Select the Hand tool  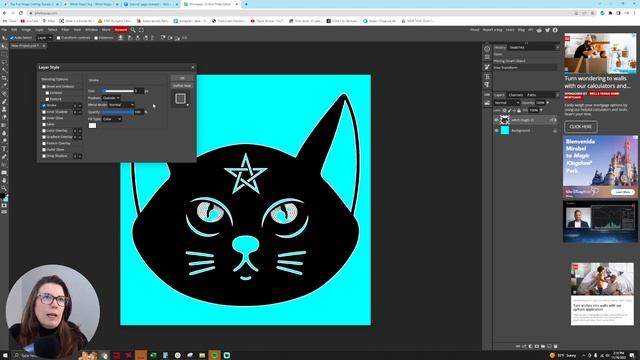point(4,180)
